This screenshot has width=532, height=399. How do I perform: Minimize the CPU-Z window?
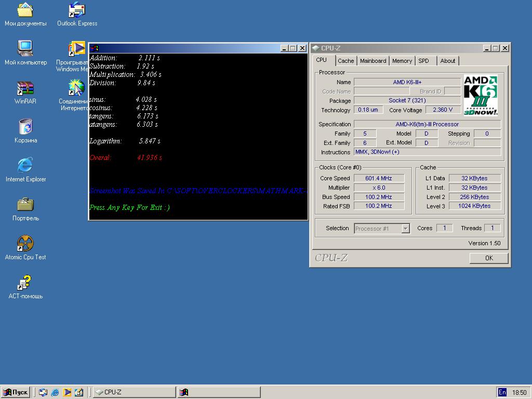(x=487, y=48)
